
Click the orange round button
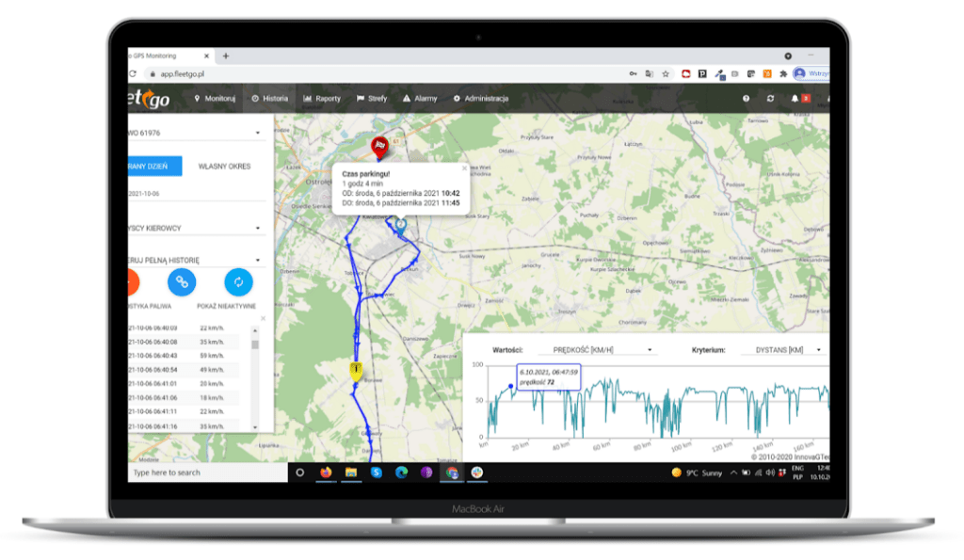(133, 282)
